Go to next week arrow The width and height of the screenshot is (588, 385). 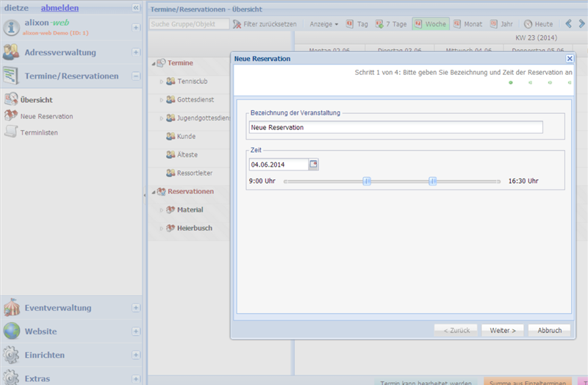tap(581, 24)
